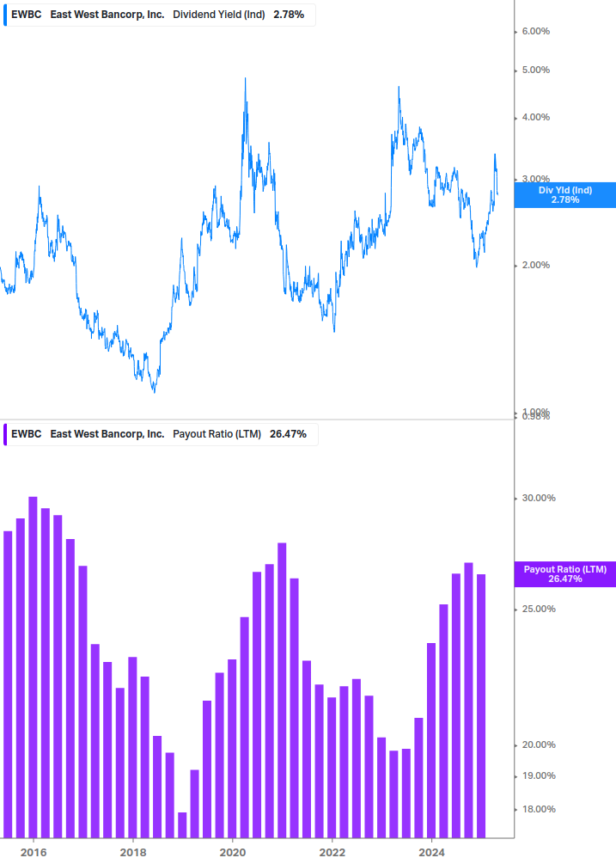Click the 4.00% dividend yield axis label
Screen dimensions: 616x864
[535, 118]
